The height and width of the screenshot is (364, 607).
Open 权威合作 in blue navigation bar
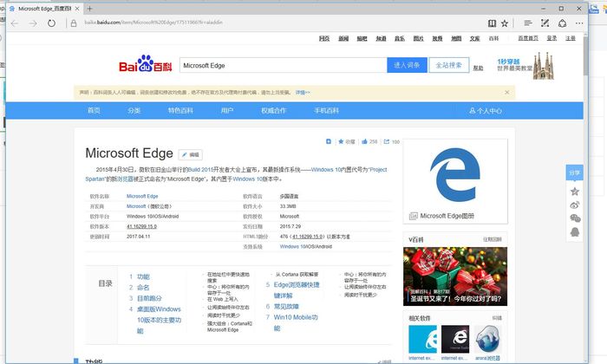click(273, 111)
